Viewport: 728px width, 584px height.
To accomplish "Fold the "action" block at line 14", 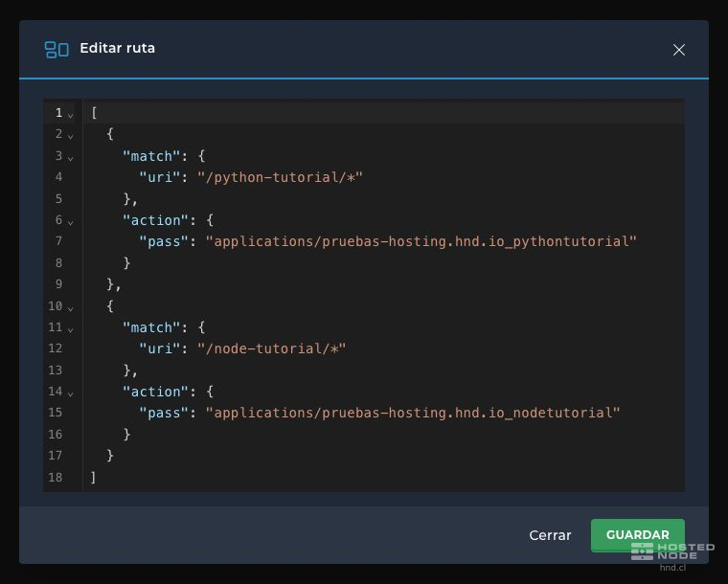I will 70,393.
